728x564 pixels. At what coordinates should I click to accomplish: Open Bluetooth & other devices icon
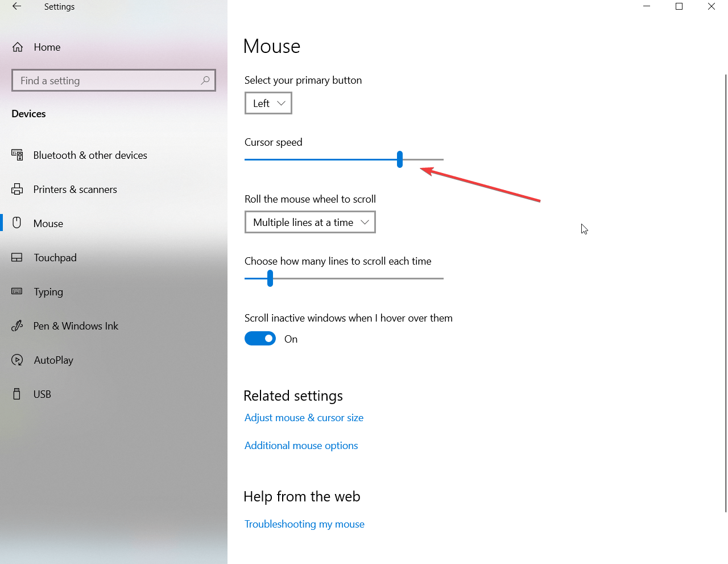[17, 155]
